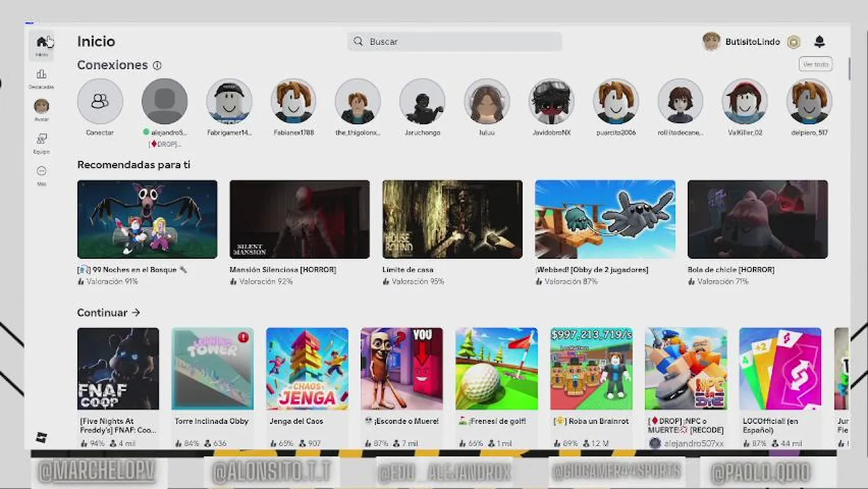Open ¡Esconde o Muere! game tile

[401, 369]
